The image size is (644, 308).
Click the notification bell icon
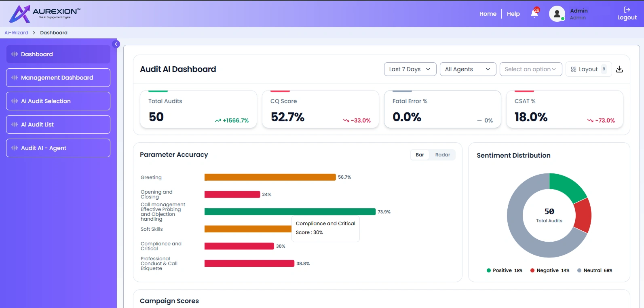click(534, 13)
